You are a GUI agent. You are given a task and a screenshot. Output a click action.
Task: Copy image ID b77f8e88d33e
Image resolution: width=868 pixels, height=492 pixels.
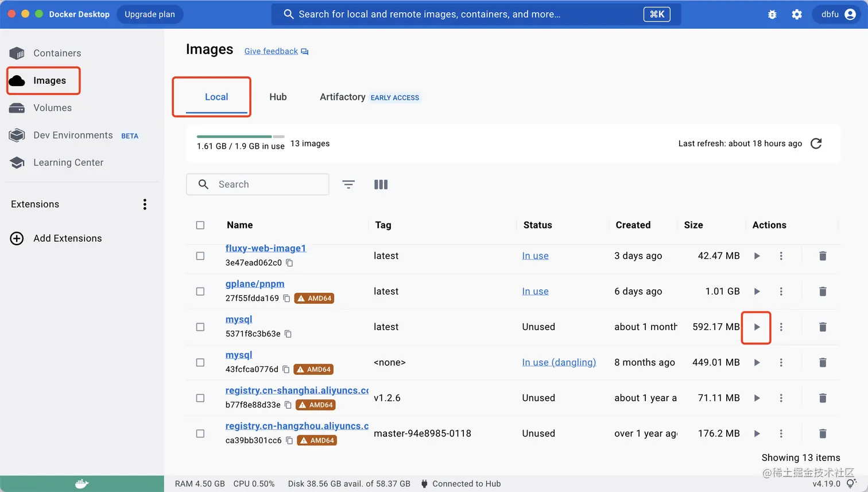288,405
